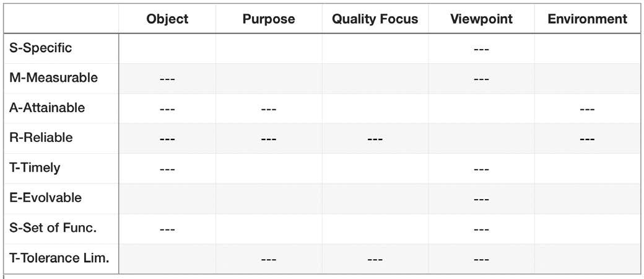This screenshot has height=279, width=644.
Task: Click the T-Tolerance Lim. row label
Action: (59, 259)
